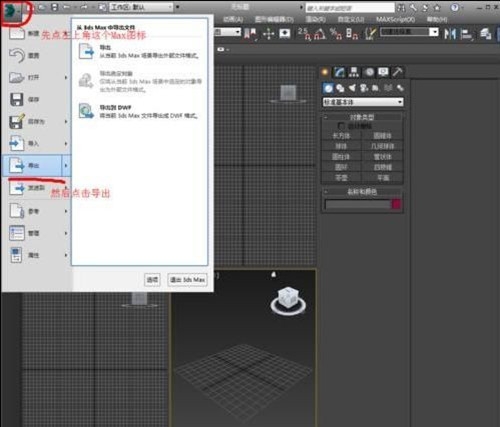Viewport: 500px width, 427px height.
Task: Toggle the Spinner Snap icon
Action: point(351,34)
